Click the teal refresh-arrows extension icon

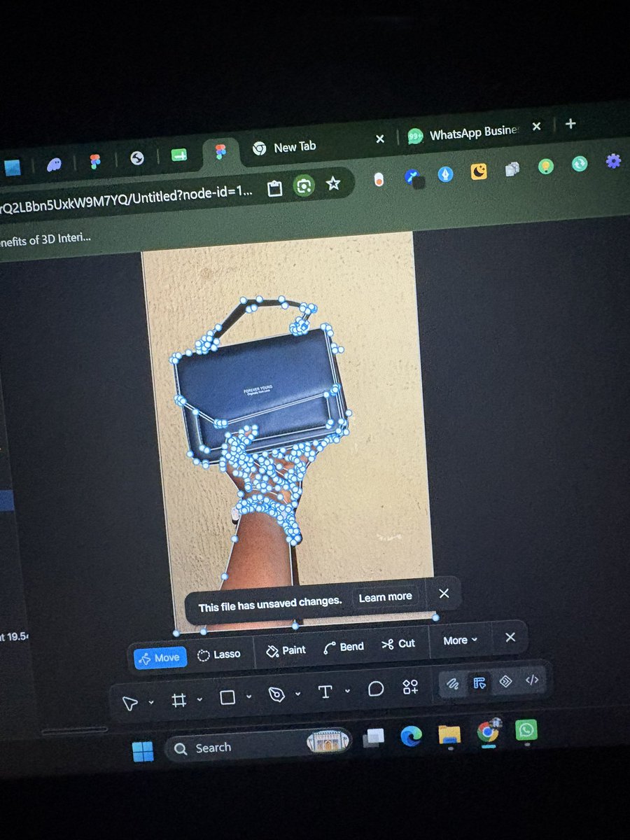click(579, 164)
